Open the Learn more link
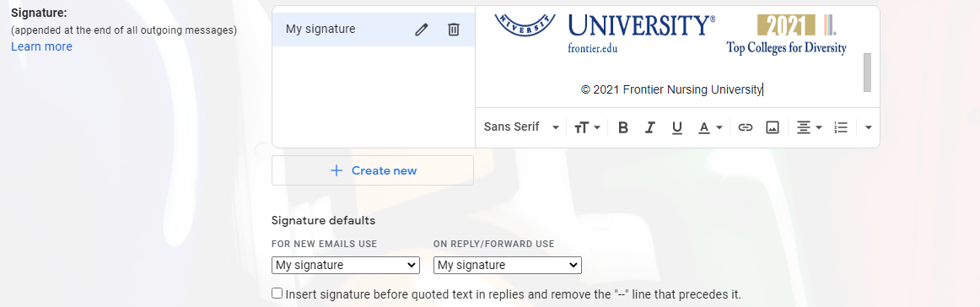The width and height of the screenshot is (980, 307). (x=41, y=47)
